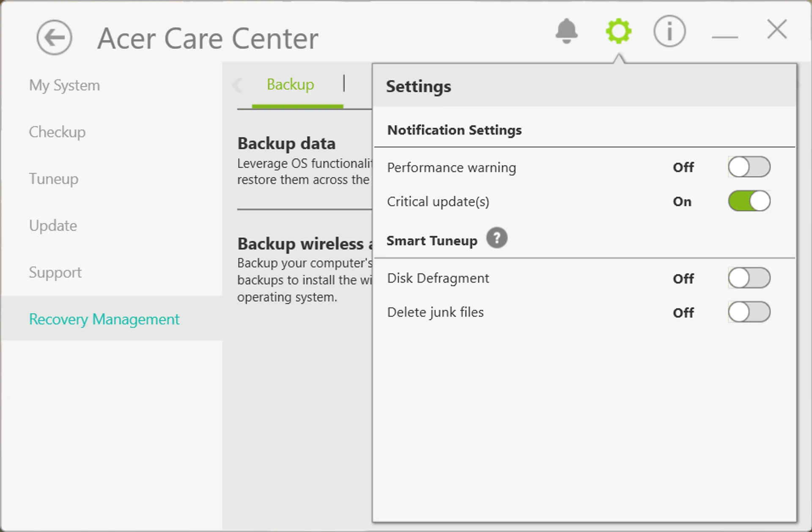The image size is (812, 532).
Task: Click the Disk Defragment label
Action: (438, 278)
